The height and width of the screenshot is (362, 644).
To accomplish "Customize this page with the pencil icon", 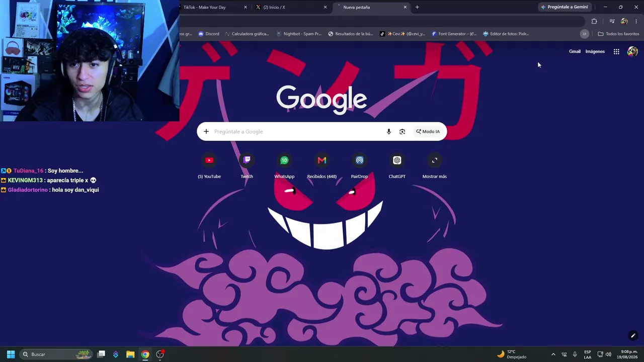I will [x=633, y=336].
